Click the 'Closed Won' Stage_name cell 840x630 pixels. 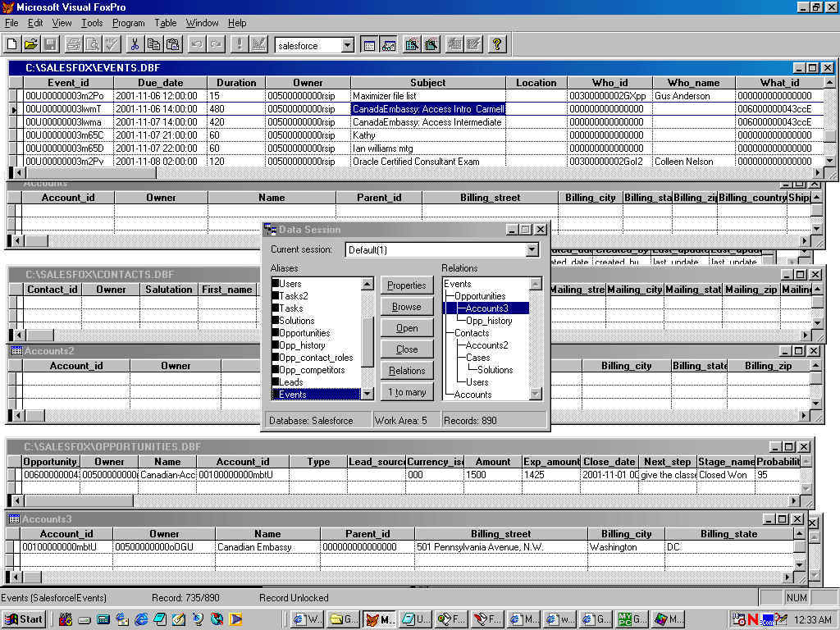tap(726, 475)
